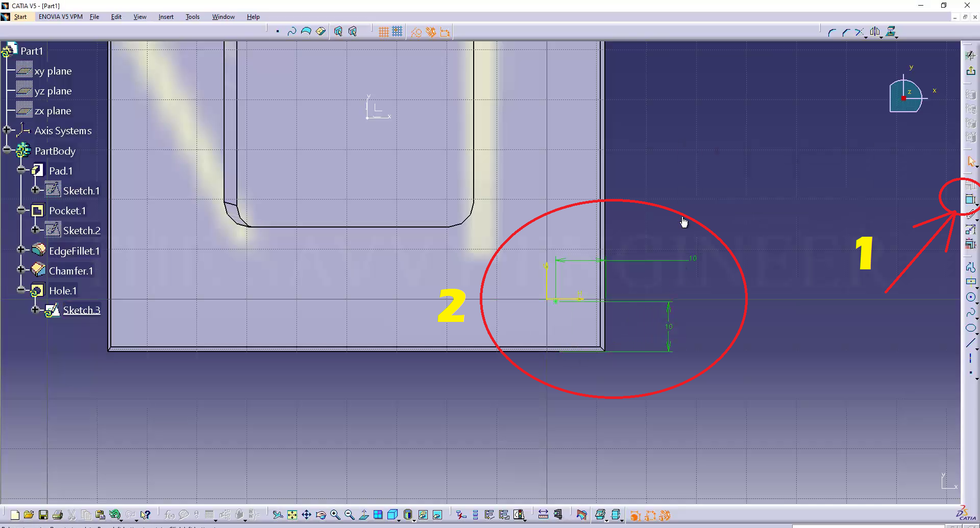This screenshot has height=528, width=980.
Task: Click the Save file icon
Action: click(43, 515)
